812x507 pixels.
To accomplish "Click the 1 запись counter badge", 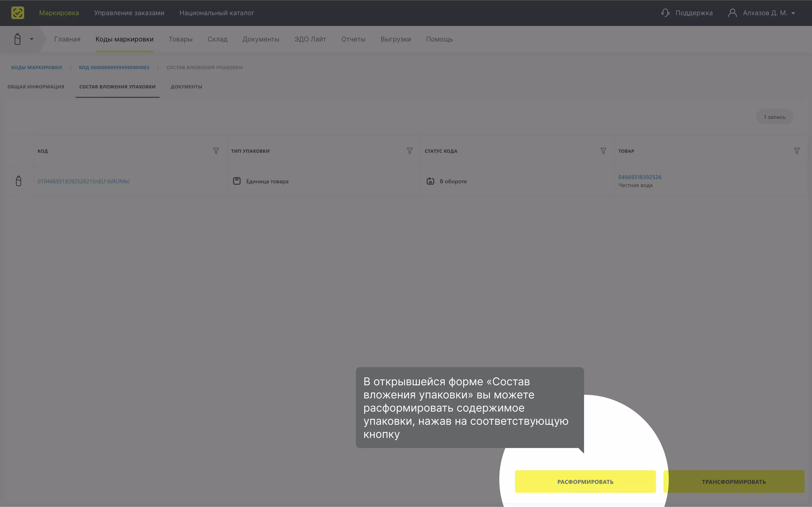I will 774,117.
